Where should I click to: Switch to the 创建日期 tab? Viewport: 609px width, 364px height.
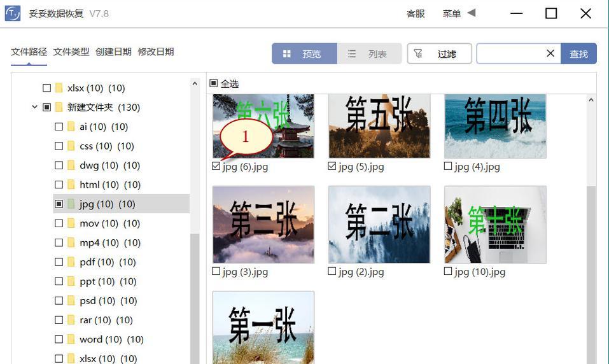(113, 52)
